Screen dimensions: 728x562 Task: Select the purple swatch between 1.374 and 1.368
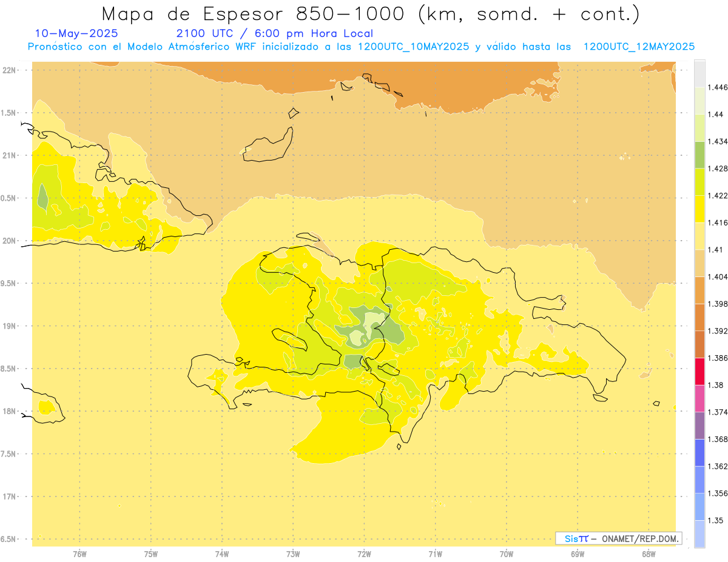[699, 426]
